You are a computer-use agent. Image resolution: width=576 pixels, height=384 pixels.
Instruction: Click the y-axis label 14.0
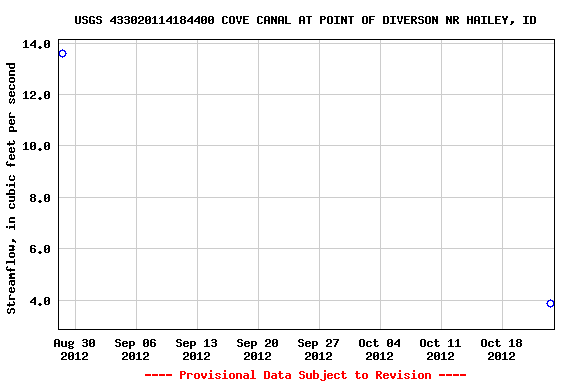tap(36, 44)
